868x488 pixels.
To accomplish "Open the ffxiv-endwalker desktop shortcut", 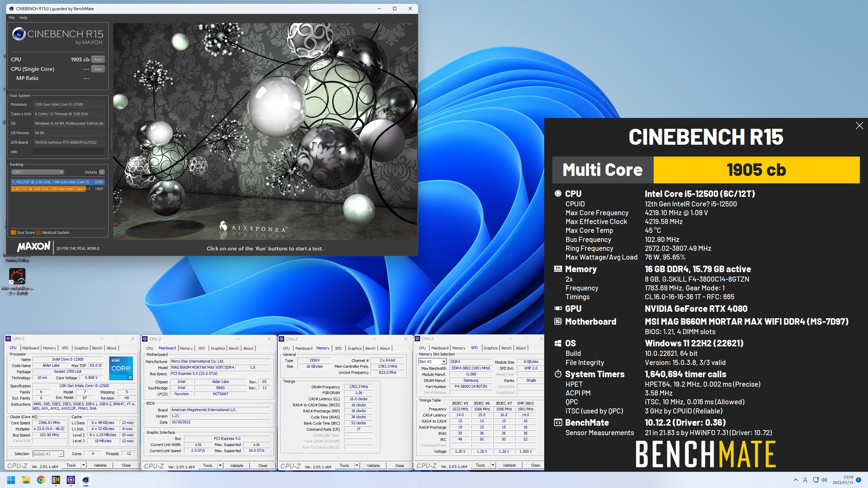I will pyautogui.click(x=17, y=281).
